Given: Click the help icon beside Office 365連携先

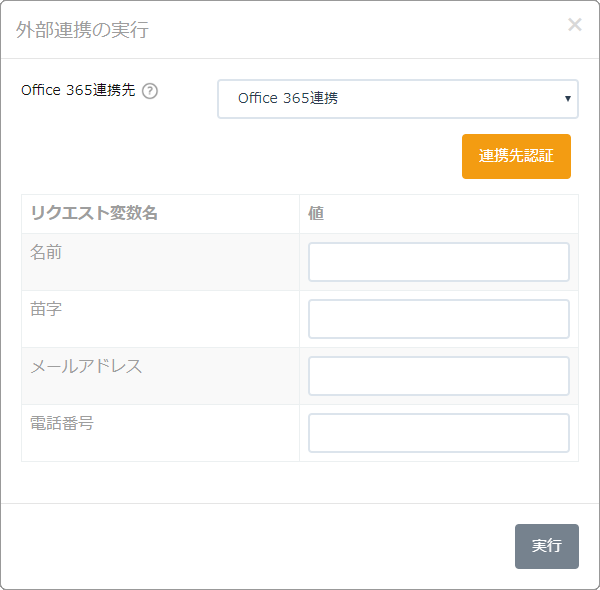Looking at the screenshot, I should [150, 91].
